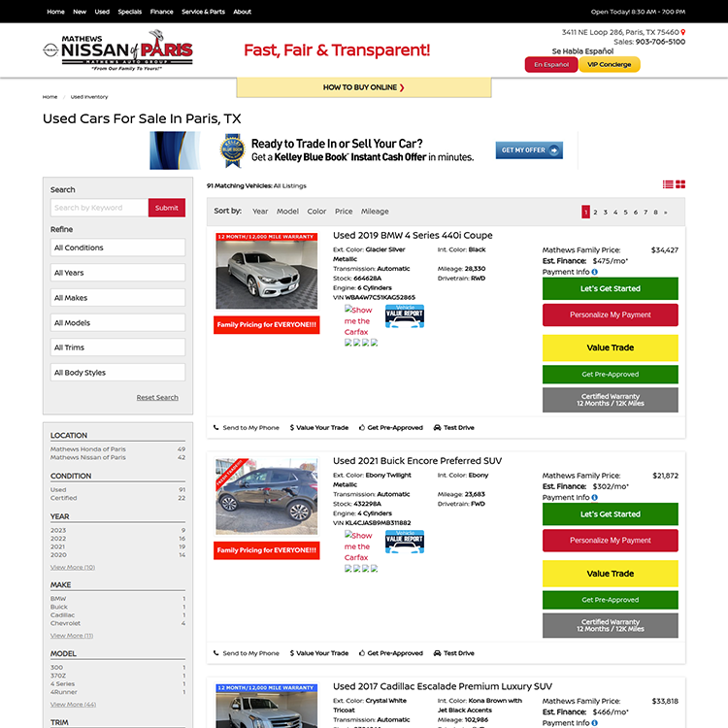The image size is (728, 728).
Task: Open the Specials menu item
Action: coord(129,12)
